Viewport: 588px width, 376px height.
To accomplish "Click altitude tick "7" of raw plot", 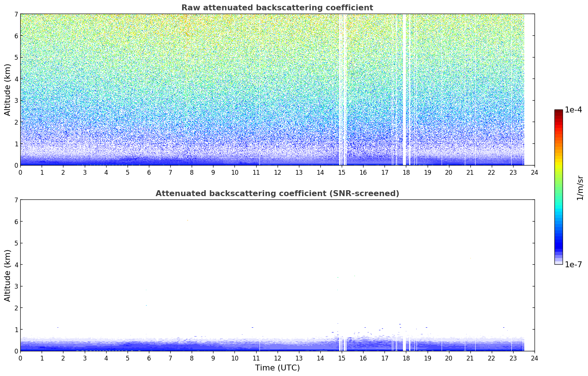I will click(x=16, y=14).
